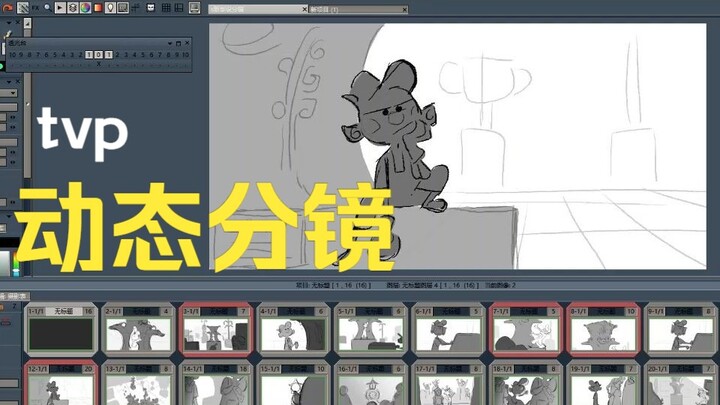This screenshot has height=405, width=720.
Task: Click the light bulb light table icon
Action: tap(110, 7)
